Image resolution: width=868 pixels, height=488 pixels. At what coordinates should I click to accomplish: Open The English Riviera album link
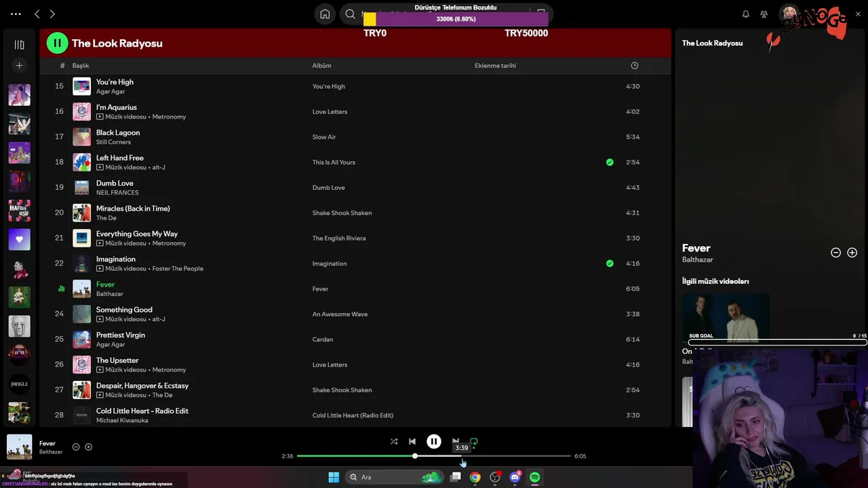tap(339, 238)
